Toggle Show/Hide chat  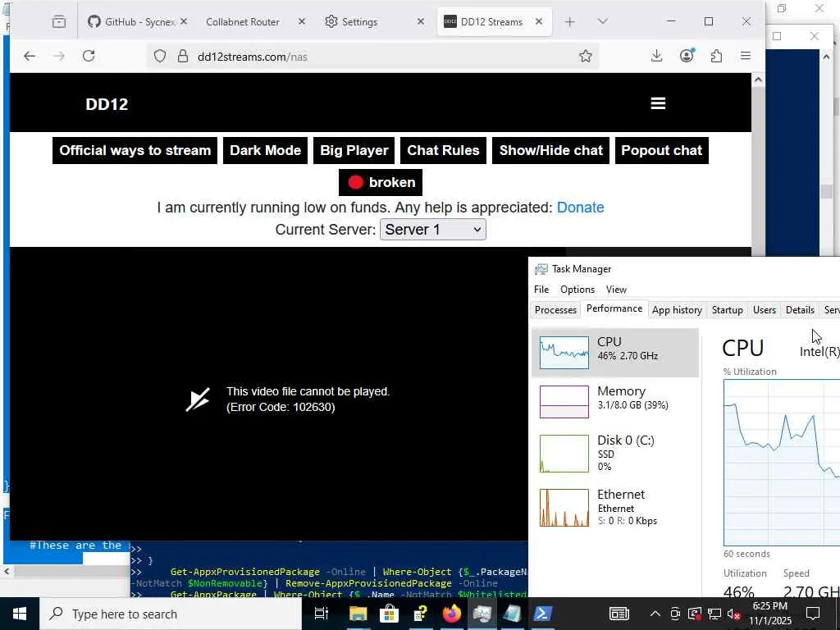click(550, 151)
